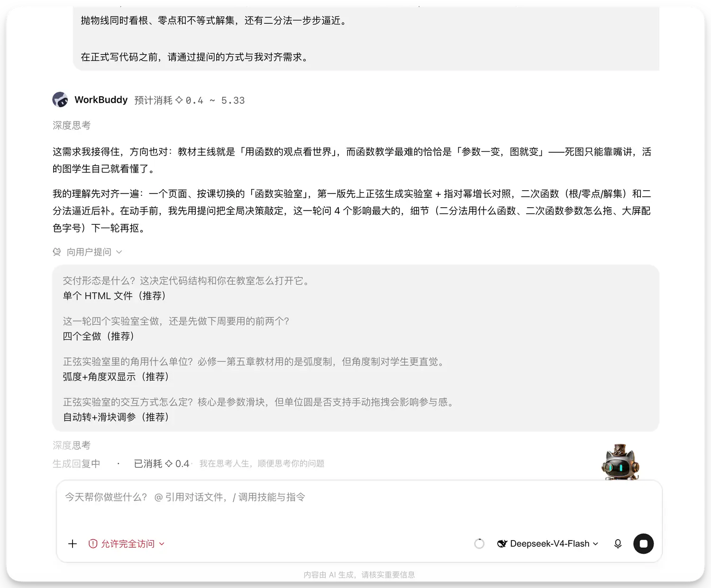This screenshot has width=711, height=588.
Task: Click the loading spinner beside model selector
Action: (479, 544)
